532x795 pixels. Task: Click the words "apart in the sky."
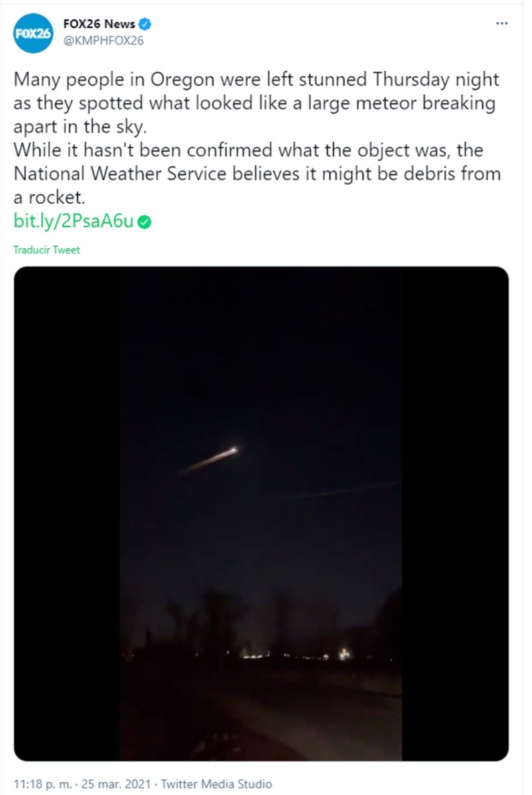click(x=74, y=127)
